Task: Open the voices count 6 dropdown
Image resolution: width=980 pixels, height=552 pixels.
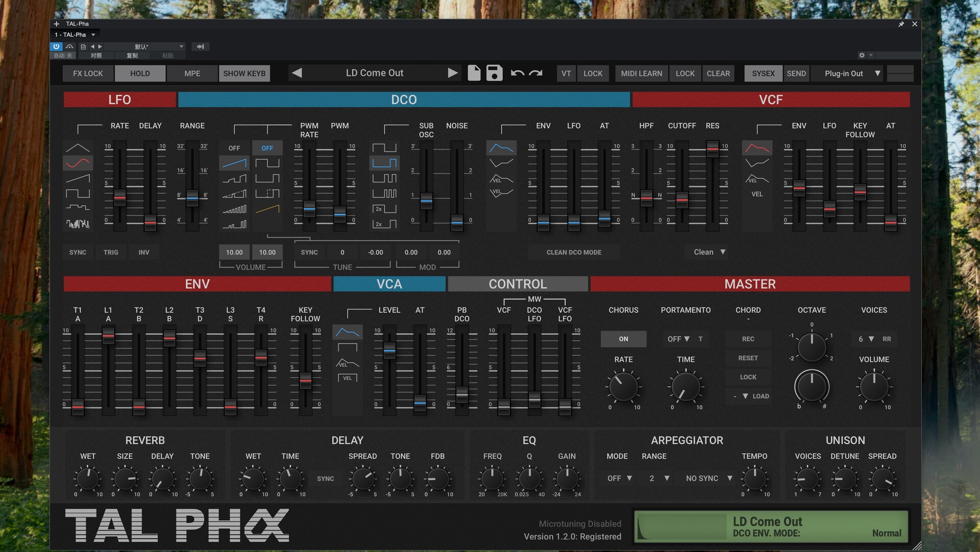Action: pyautogui.click(x=866, y=339)
